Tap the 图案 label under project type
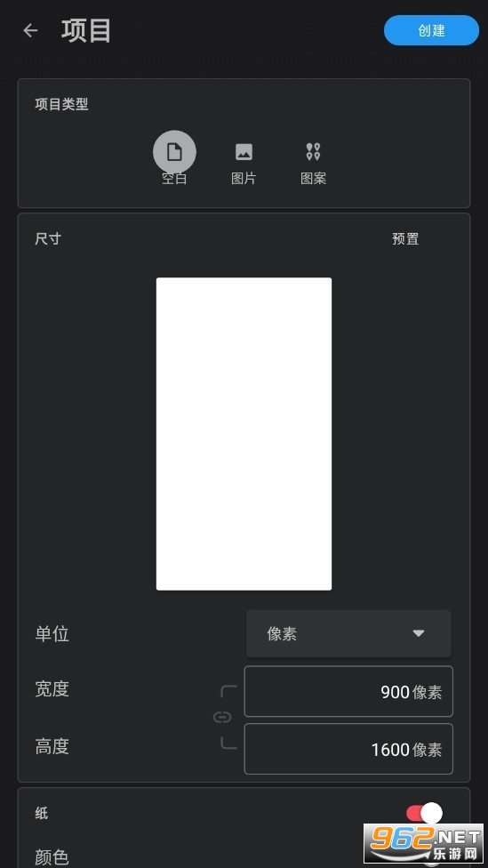The image size is (488, 868). click(x=313, y=178)
